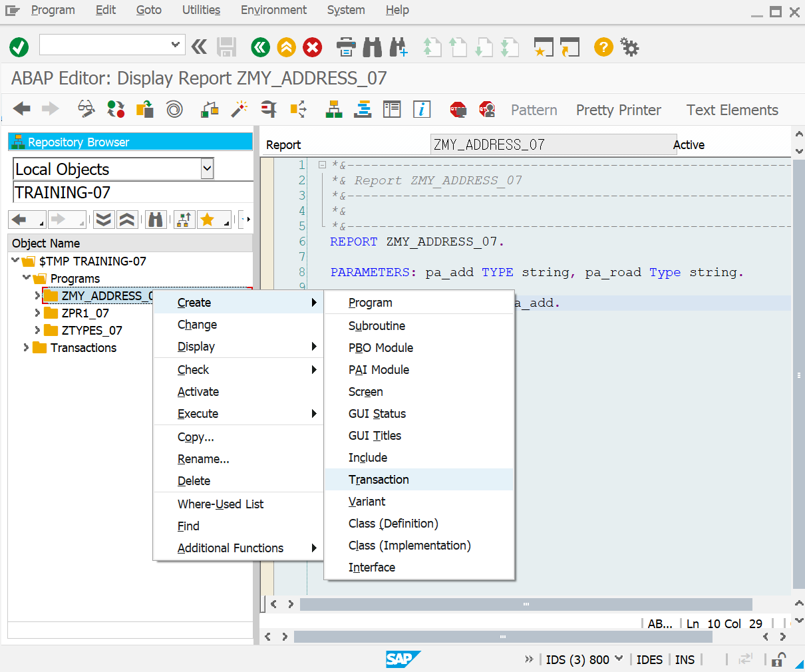Image resolution: width=805 pixels, height=672 pixels.
Task: Expand the Transactions folder node
Action: [26, 347]
